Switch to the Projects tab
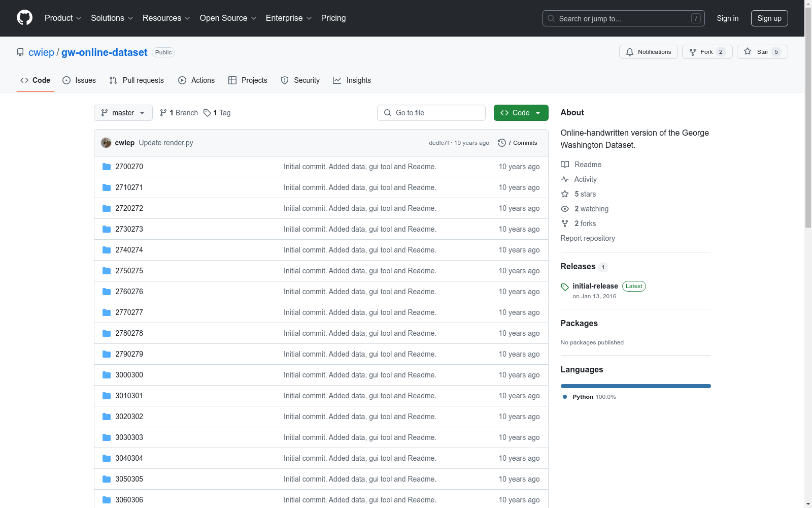 [248, 80]
